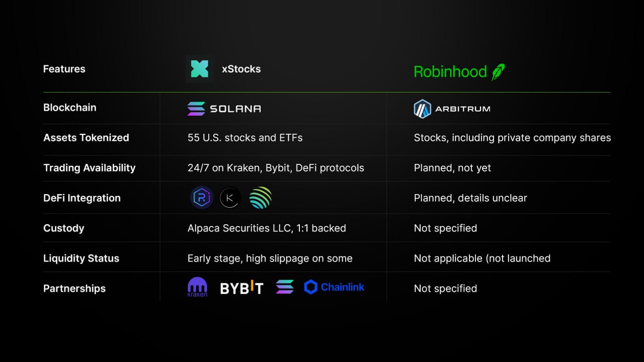This screenshot has height=362, width=644.
Task: Select the Raydium icon in DeFi Integration
Action: coord(201,198)
